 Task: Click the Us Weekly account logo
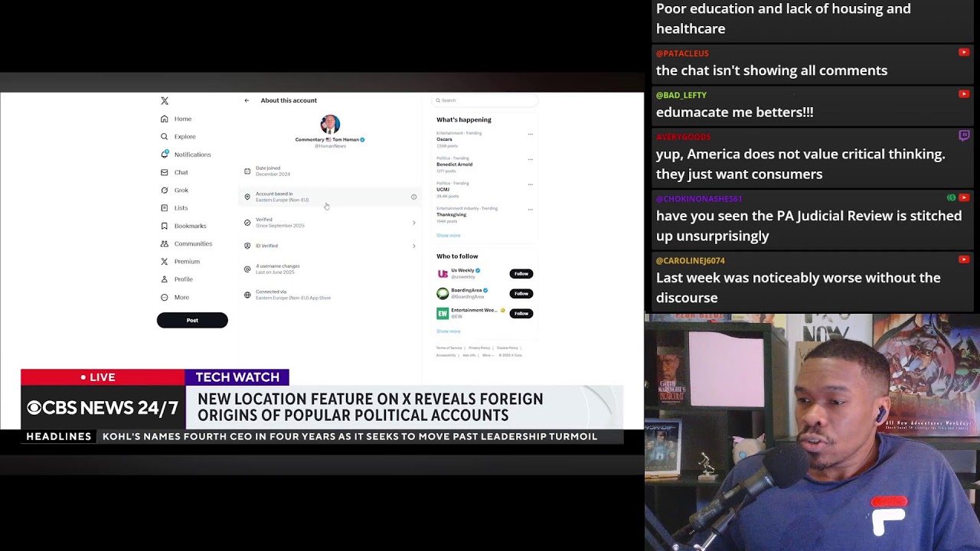coord(443,274)
